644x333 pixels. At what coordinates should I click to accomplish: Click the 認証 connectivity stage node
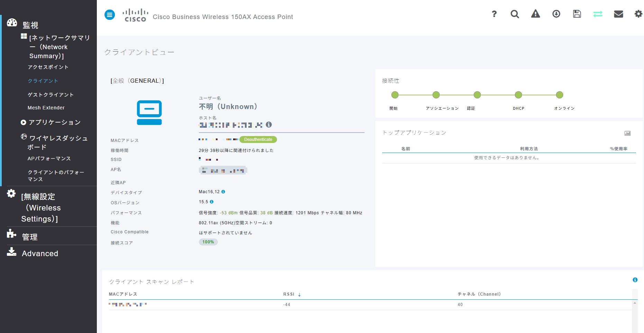[x=477, y=95]
